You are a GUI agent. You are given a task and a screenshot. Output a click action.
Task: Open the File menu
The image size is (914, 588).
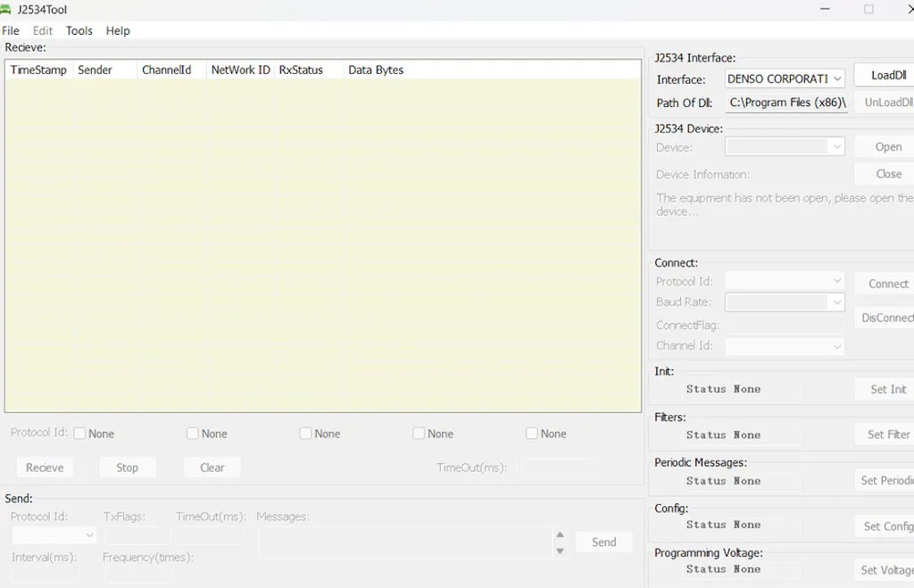click(x=11, y=30)
